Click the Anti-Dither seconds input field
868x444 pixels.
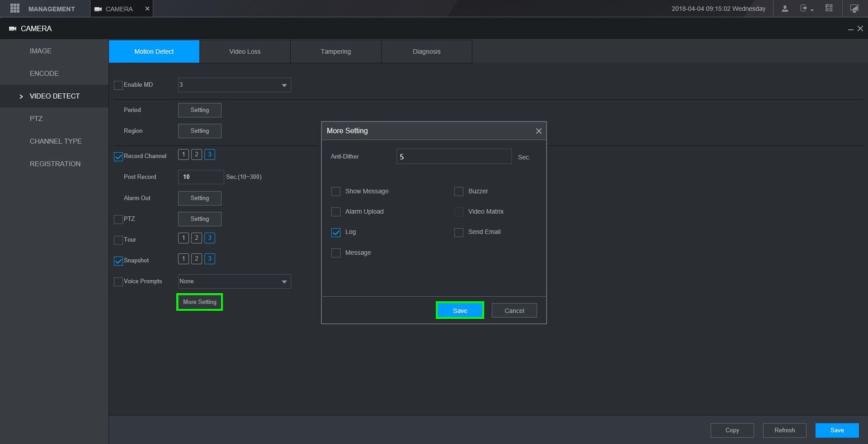coord(454,157)
